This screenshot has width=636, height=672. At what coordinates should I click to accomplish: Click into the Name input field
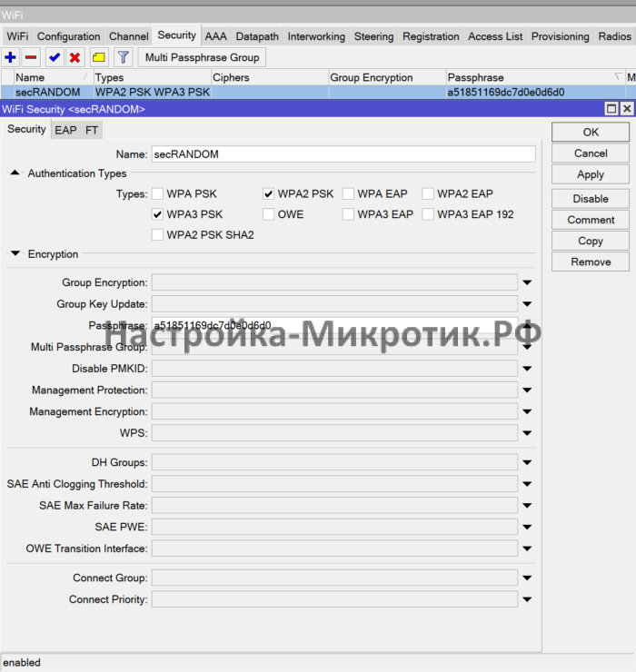tap(343, 153)
